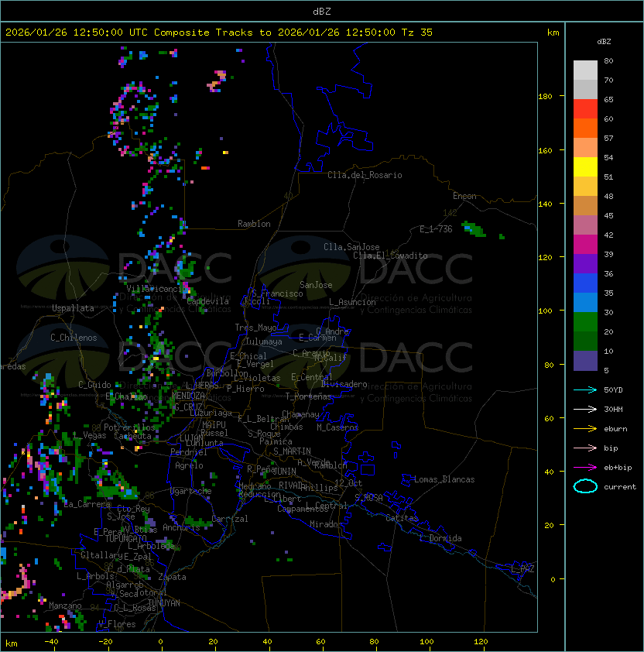The image size is (644, 652).
Task: Select the yellow 54 dBZ color swatch
Action: click(585, 166)
